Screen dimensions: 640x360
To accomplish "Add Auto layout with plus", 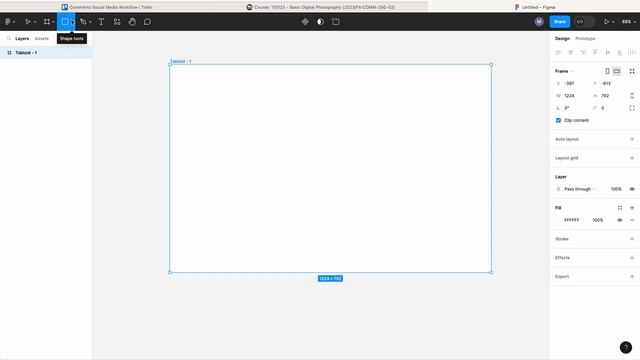I will point(632,139).
